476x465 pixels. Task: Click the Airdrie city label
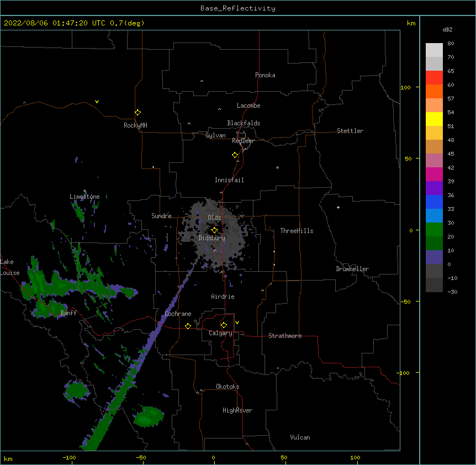tap(223, 297)
